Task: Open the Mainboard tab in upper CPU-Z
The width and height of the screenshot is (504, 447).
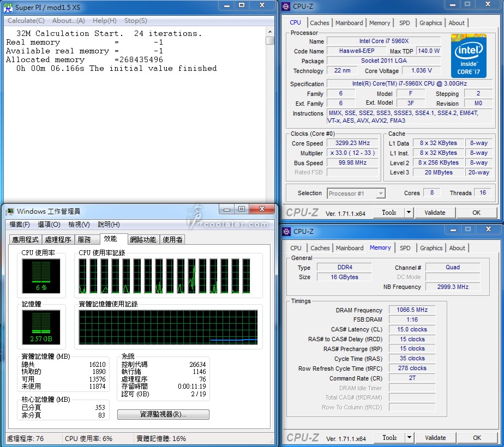Action: pyautogui.click(x=349, y=23)
